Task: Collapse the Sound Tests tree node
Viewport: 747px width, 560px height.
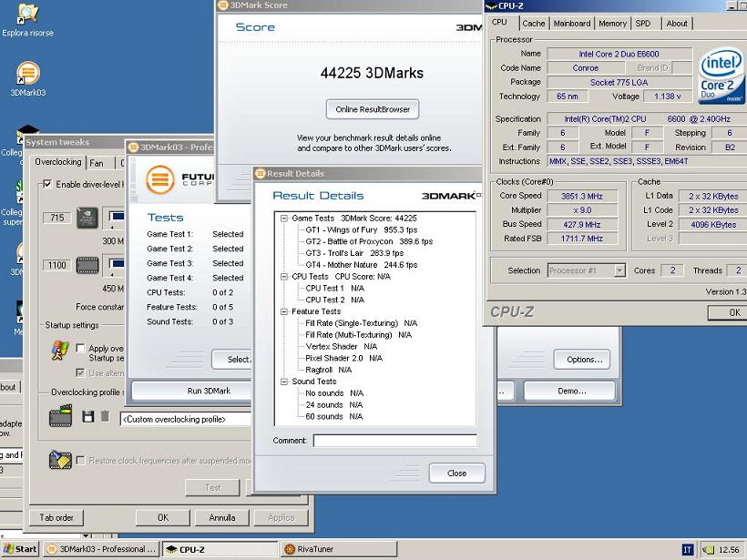Action: 284,382
